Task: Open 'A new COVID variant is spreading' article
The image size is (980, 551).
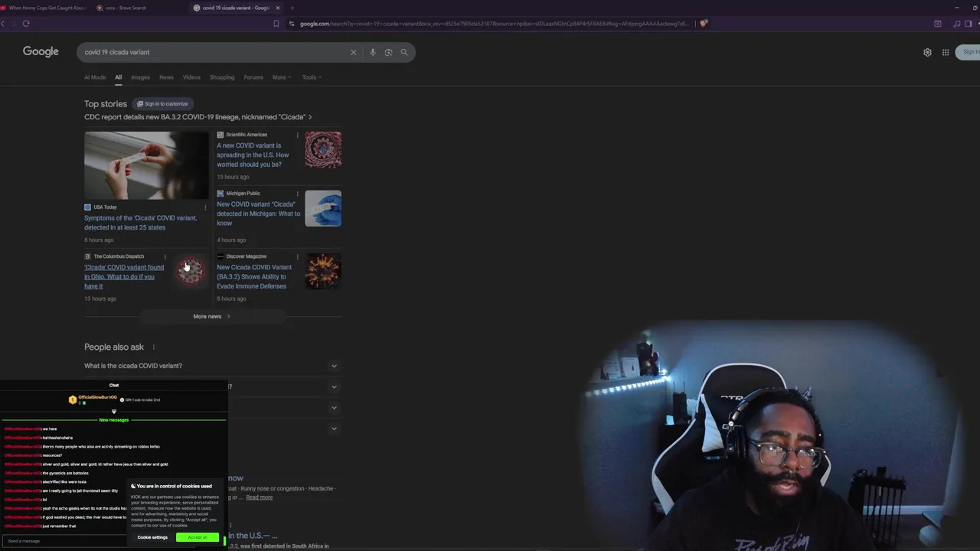Action: click(253, 155)
